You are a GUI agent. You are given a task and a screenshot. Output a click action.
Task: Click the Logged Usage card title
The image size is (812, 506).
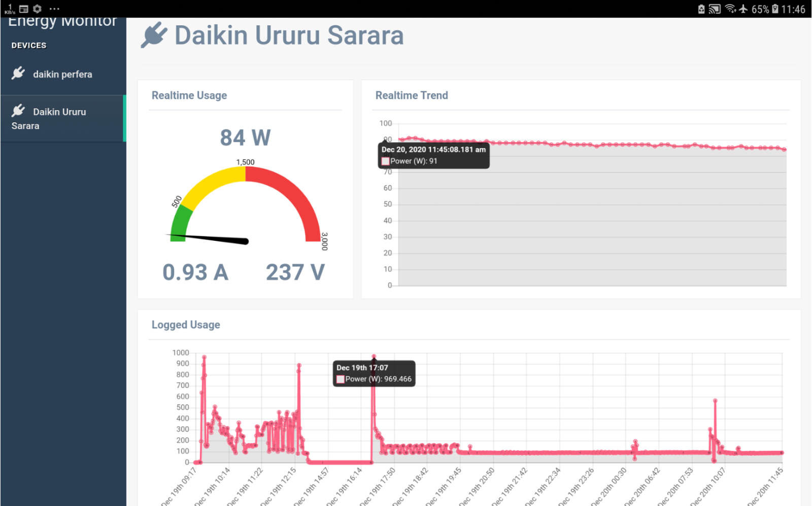pos(186,324)
